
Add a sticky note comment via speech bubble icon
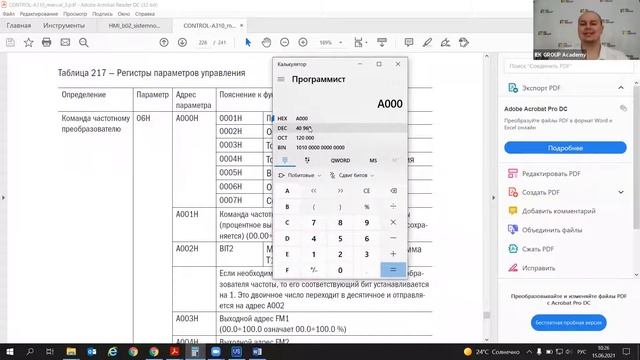coord(409,42)
